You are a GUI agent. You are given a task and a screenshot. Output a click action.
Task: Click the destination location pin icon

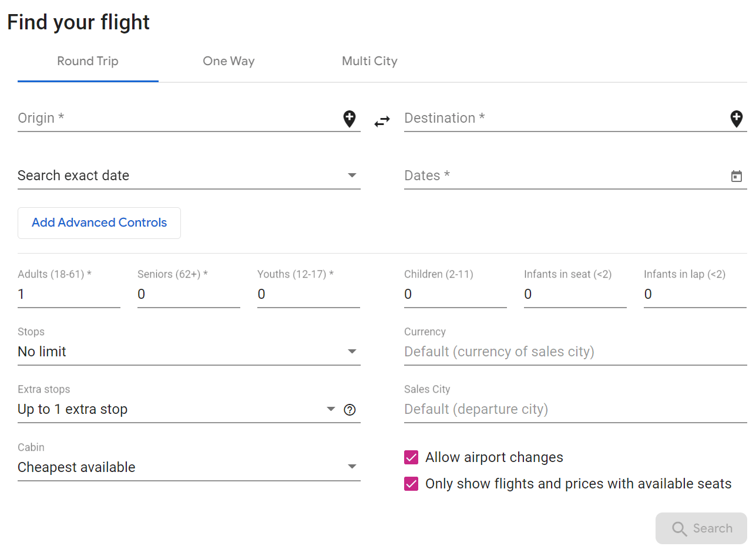pyautogui.click(x=736, y=119)
